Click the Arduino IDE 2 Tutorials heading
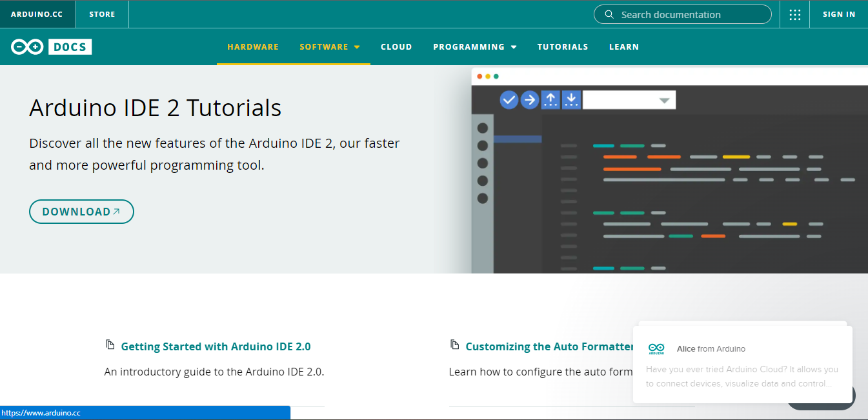 tap(156, 108)
